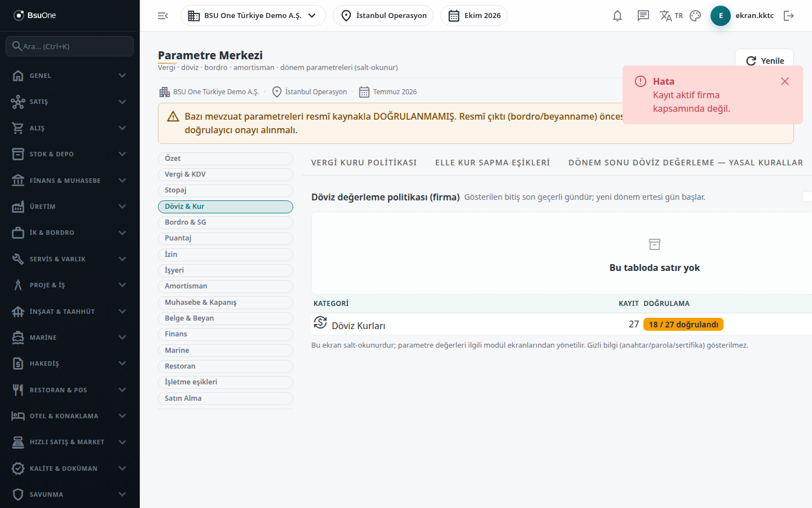This screenshot has width=812, height=508.
Task: Select the Bordro & SG tab
Action: 226,222
